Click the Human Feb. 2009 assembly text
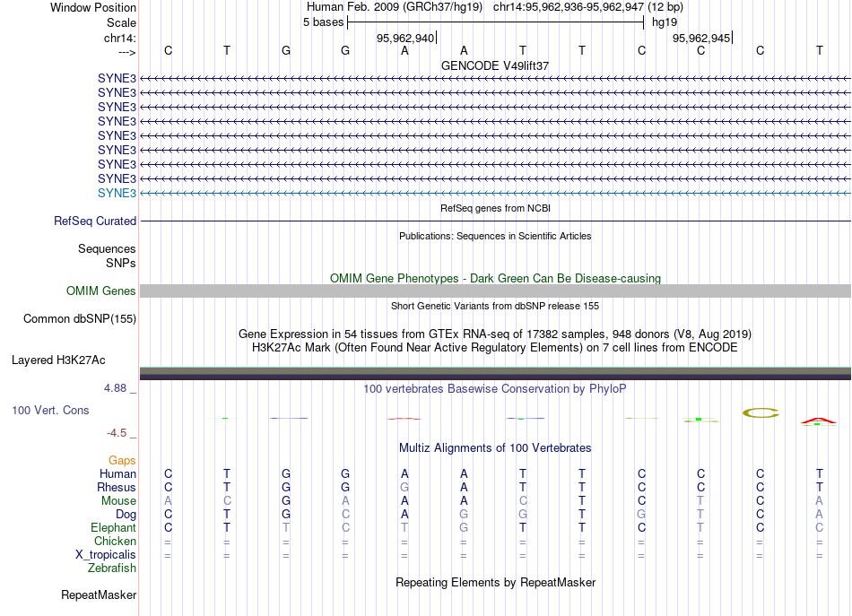The image size is (852, 616). tap(394, 7)
